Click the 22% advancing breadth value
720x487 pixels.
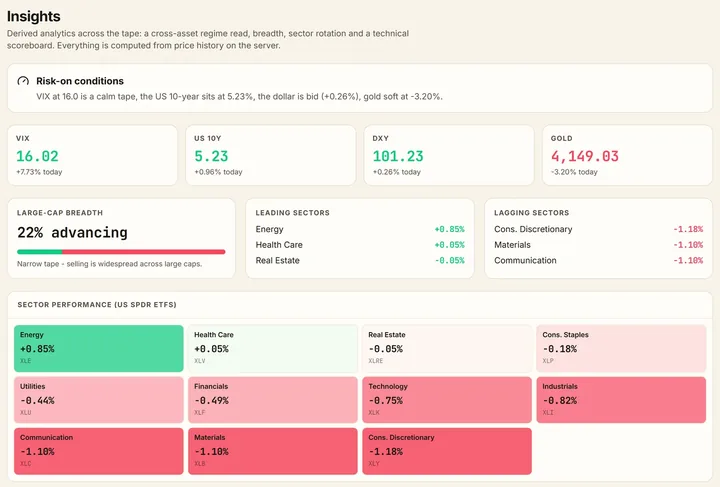tap(72, 233)
